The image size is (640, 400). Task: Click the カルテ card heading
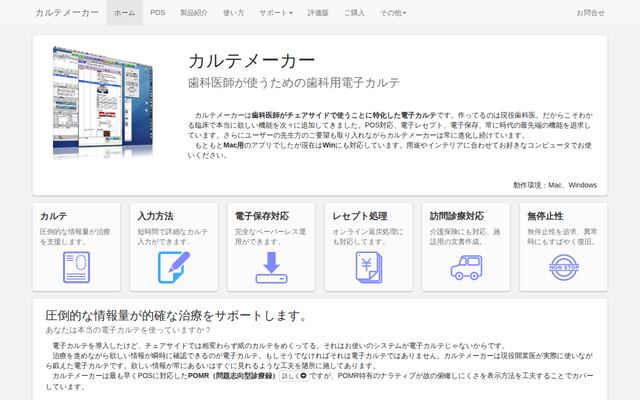point(53,216)
